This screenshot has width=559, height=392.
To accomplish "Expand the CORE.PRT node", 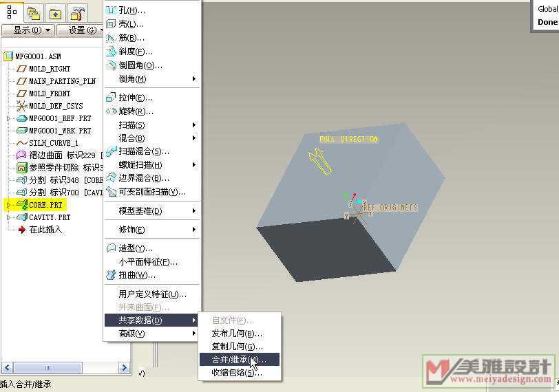I will 8,205.
